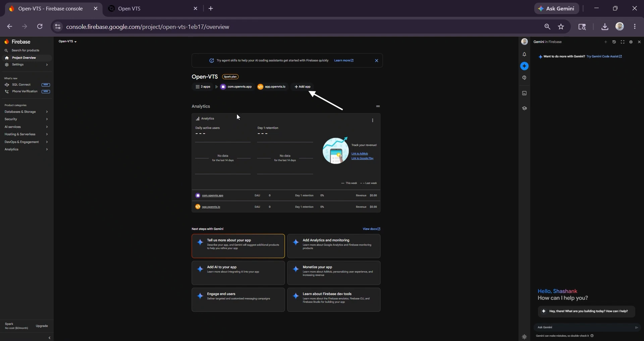Image resolution: width=644 pixels, height=341 pixels.
Task: Expand the Settings submenu arrow
Action: tap(47, 65)
